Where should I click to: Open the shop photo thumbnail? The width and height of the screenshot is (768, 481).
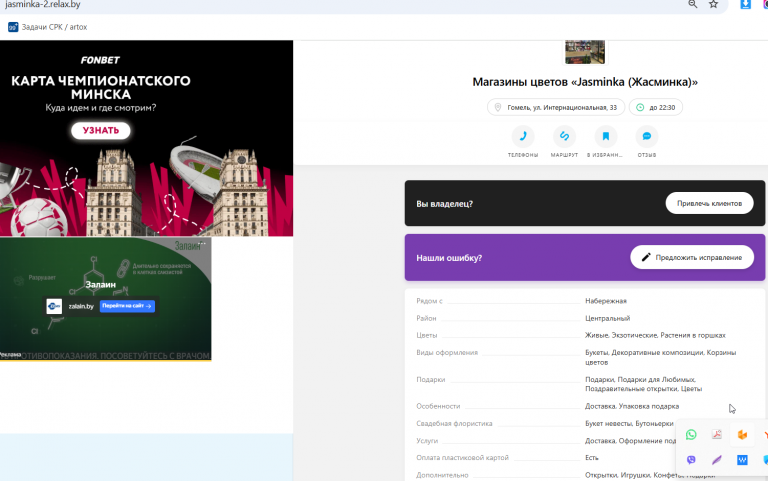[585, 52]
